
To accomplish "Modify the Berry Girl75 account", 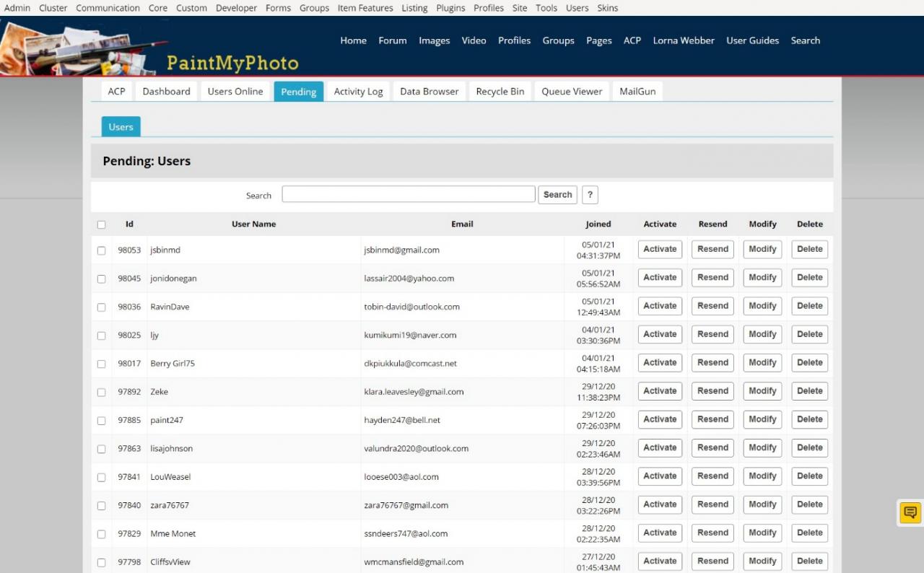I will click(x=762, y=363).
